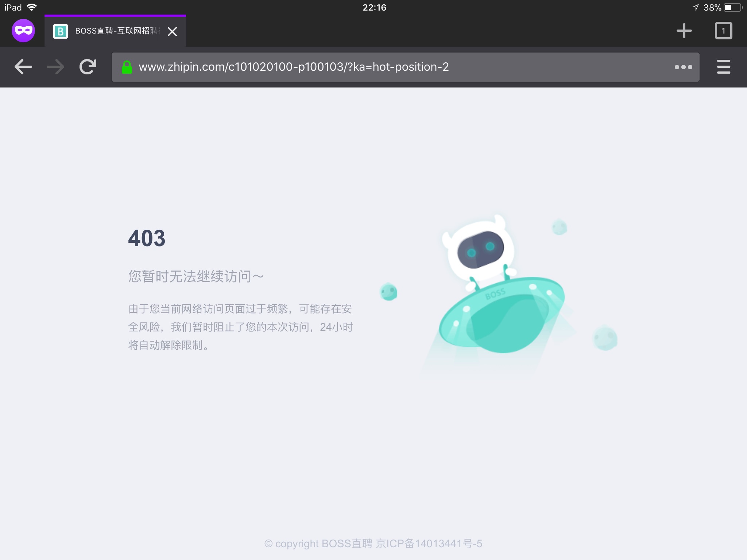Tap the green secure lock icon

pos(127,67)
